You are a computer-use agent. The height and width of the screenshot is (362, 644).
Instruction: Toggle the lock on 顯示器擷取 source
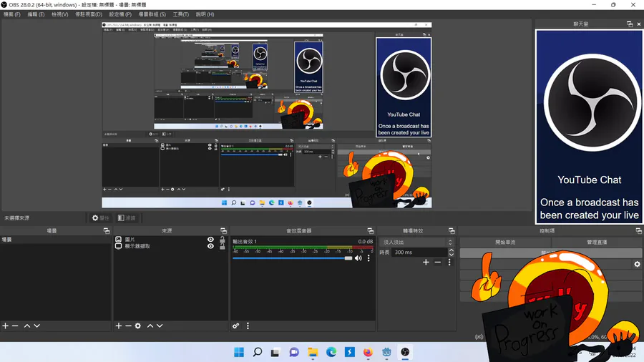pyautogui.click(x=223, y=246)
